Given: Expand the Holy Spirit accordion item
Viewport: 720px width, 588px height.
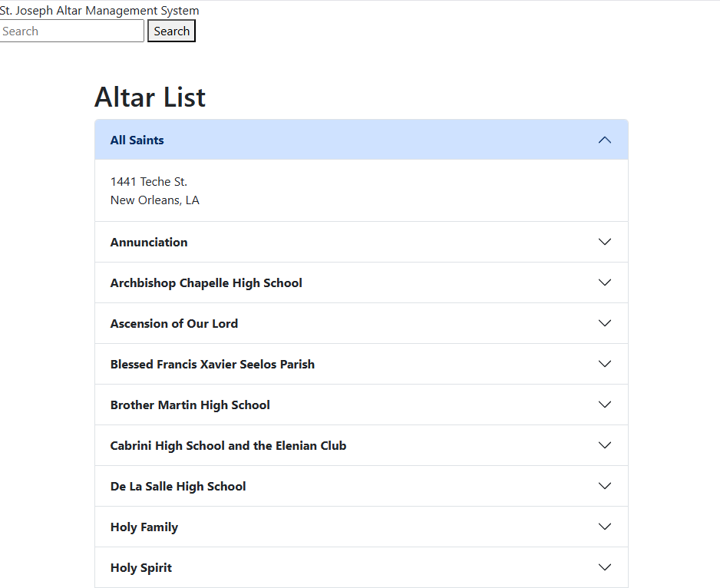Looking at the screenshot, I should tap(141, 567).
